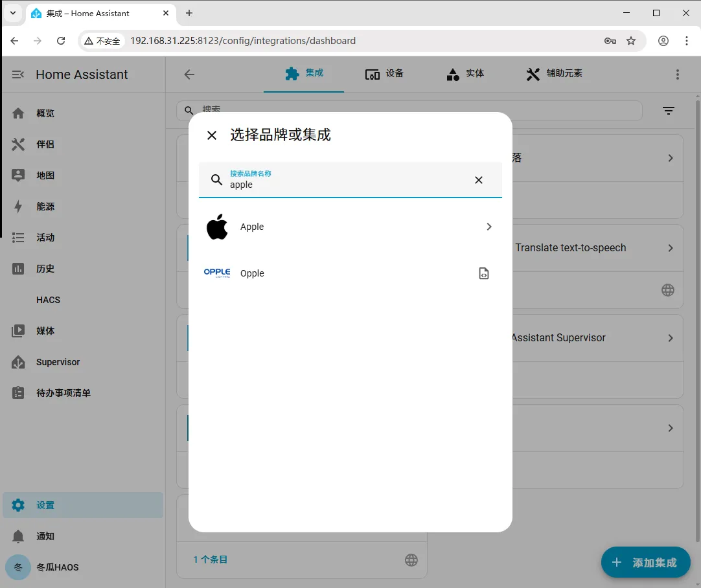Expand the Assistant Supervisor card chevron
The image size is (701, 588).
coord(670,338)
